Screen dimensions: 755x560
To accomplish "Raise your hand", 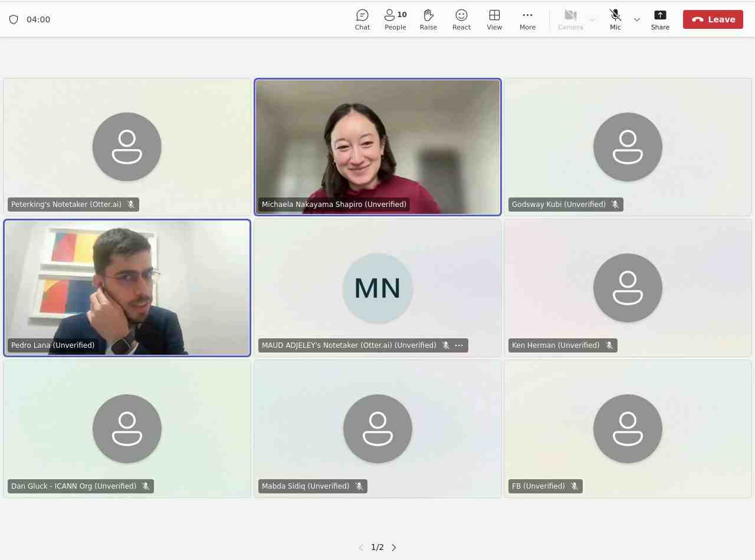I will (428, 19).
